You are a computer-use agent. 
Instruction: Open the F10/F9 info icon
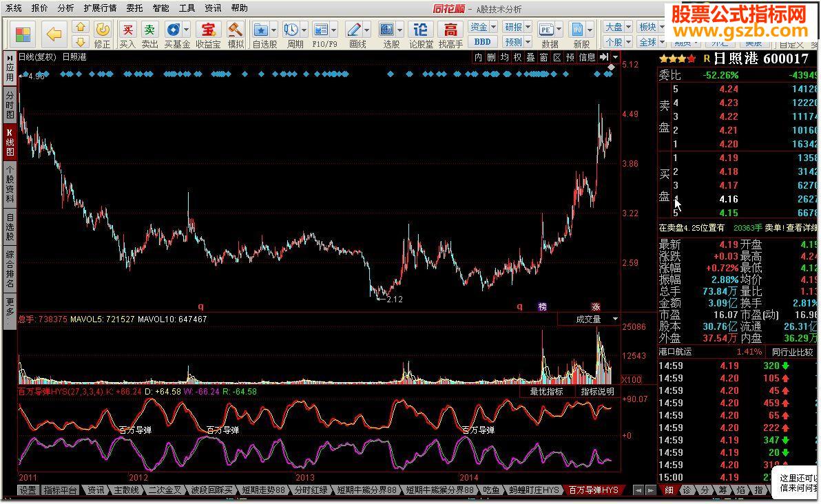(x=320, y=30)
